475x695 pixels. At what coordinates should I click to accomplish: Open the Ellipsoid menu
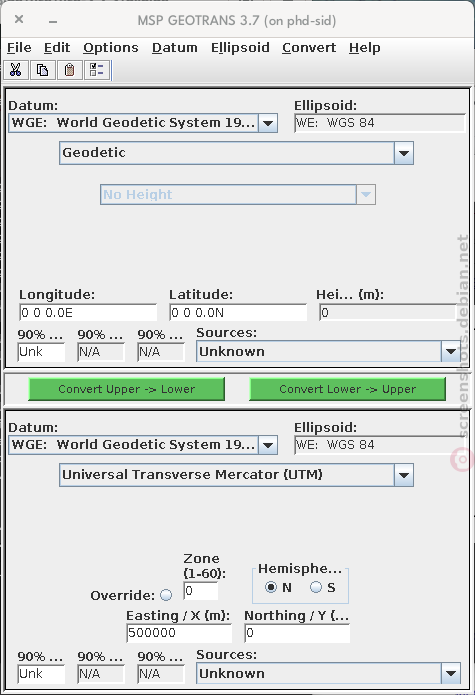point(240,47)
